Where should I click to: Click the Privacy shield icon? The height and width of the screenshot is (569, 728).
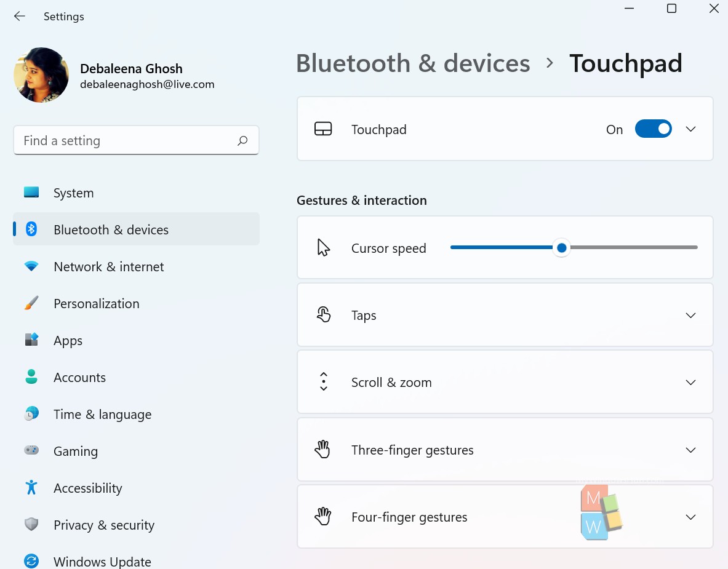tap(31, 524)
